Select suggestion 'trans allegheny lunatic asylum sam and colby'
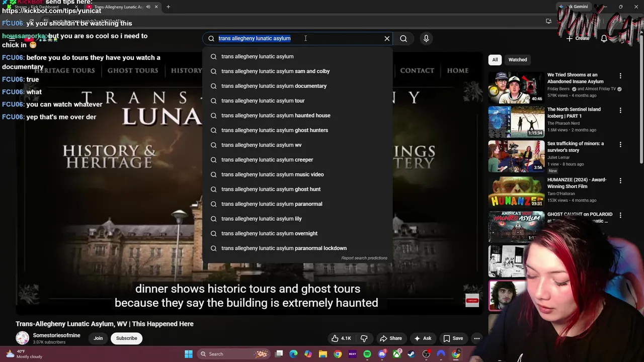644x362 pixels. (297, 71)
